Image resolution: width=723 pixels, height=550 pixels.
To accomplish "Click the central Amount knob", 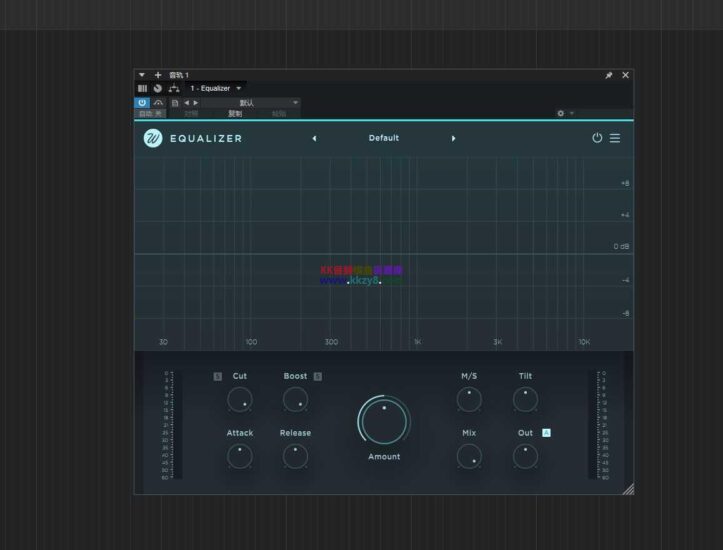I will (x=384, y=421).
